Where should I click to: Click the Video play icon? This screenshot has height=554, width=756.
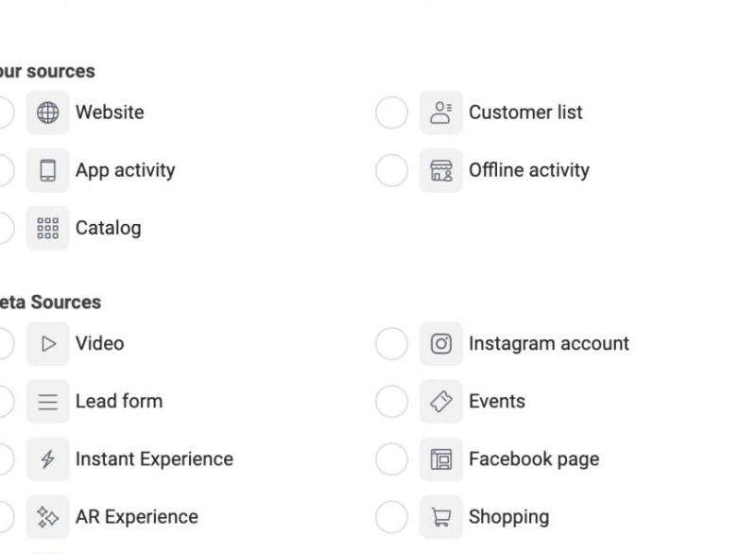click(x=47, y=343)
